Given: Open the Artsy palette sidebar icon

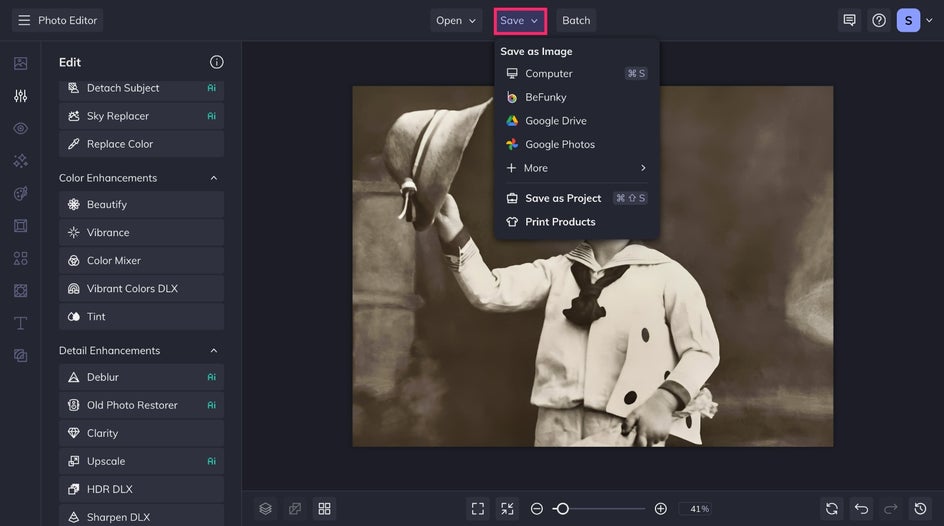Looking at the screenshot, I should pyautogui.click(x=20, y=193).
